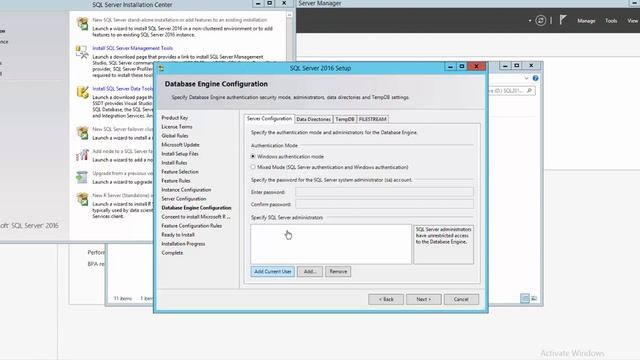Click the Installation Center scrollbar up arrow
Screen dimensions: 640x360
click(x=289, y=15)
